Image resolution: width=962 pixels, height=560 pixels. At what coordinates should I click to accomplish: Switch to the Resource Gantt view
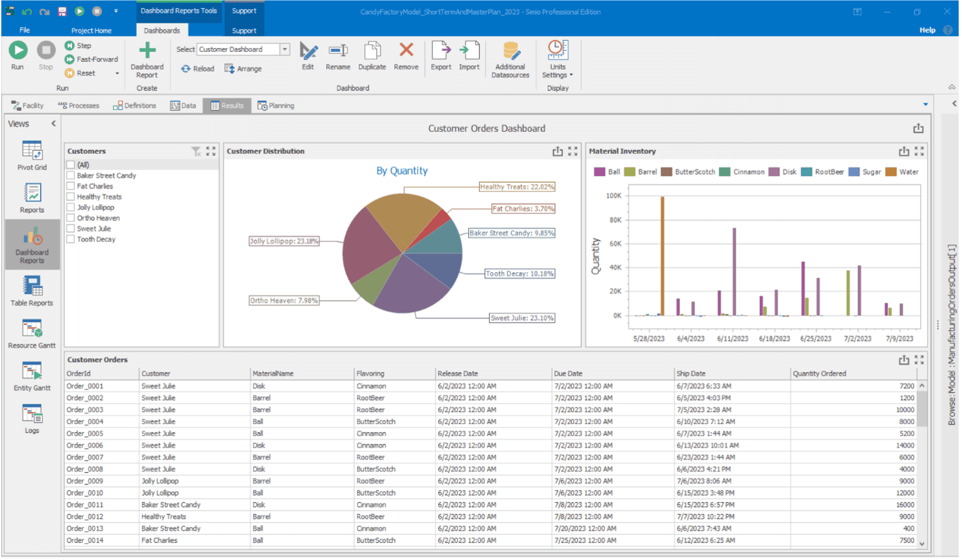pyautogui.click(x=31, y=331)
